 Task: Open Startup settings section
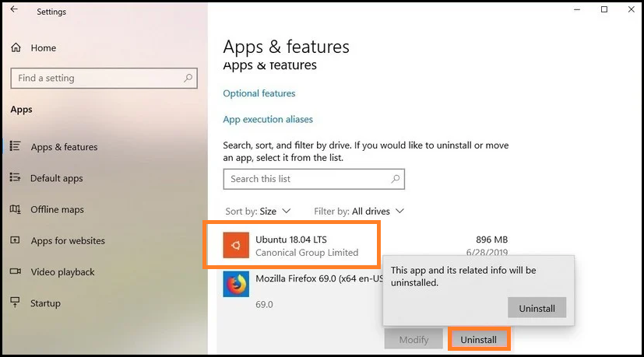click(x=45, y=303)
